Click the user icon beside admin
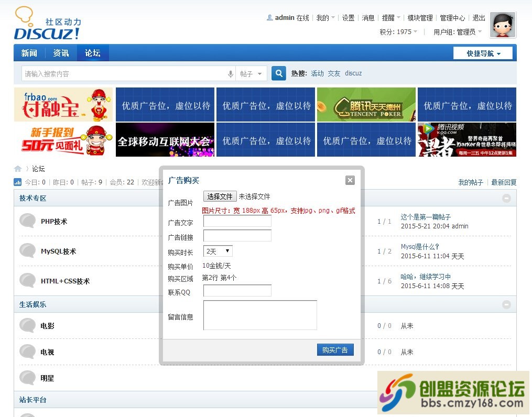This screenshot has width=532, height=417. (x=270, y=18)
